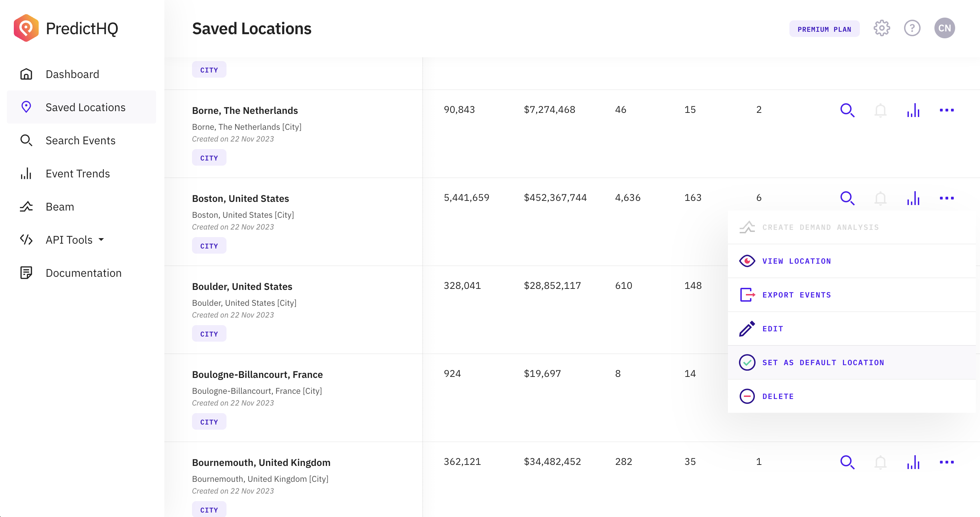Image resolution: width=980 pixels, height=517 pixels.
Task: Open the Boulder, United States location
Action: [x=242, y=287]
